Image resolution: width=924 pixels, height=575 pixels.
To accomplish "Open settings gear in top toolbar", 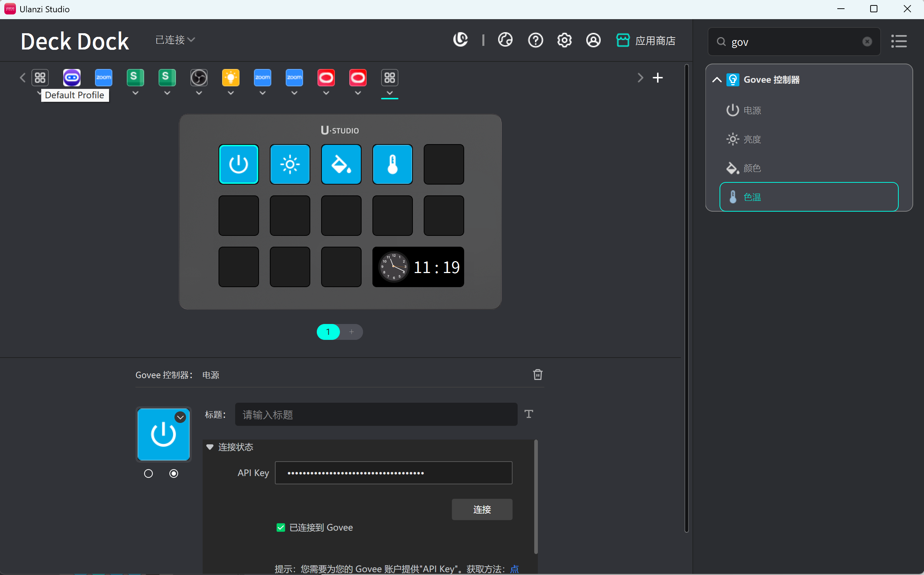I will tap(564, 40).
